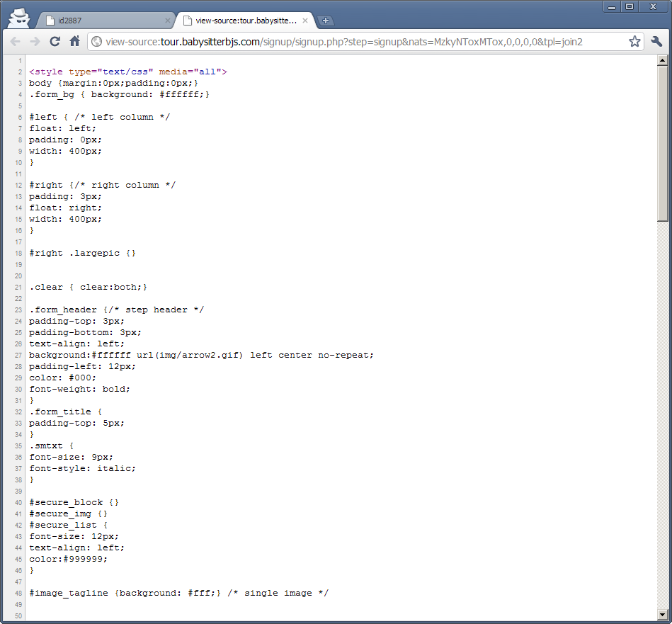The image size is (672, 624).
Task: Click 'font-weight: bold;' line
Action: point(79,389)
